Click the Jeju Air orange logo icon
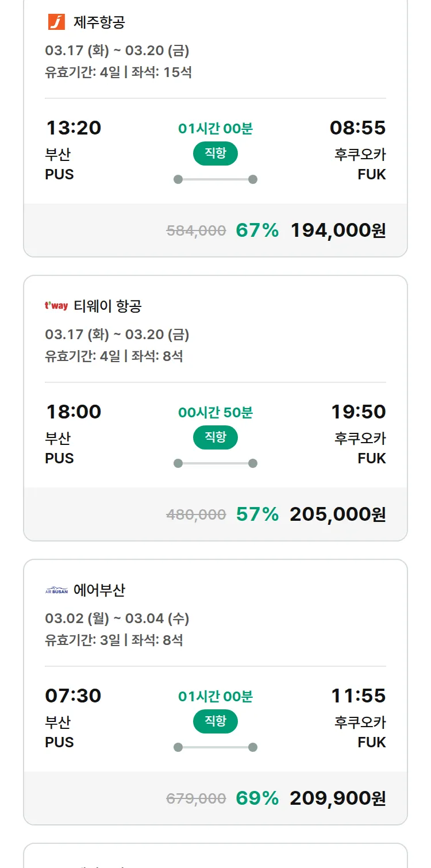Screen dimensions: 431x868 point(56,22)
